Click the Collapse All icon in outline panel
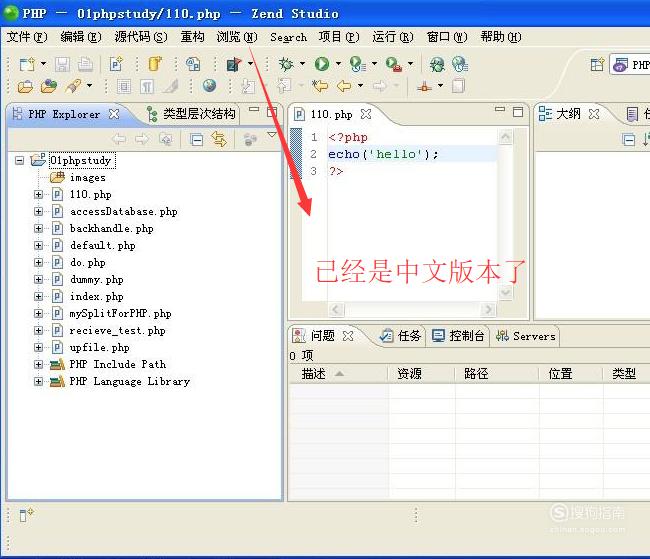Viewport: 650px width, 559px height. 629,140
